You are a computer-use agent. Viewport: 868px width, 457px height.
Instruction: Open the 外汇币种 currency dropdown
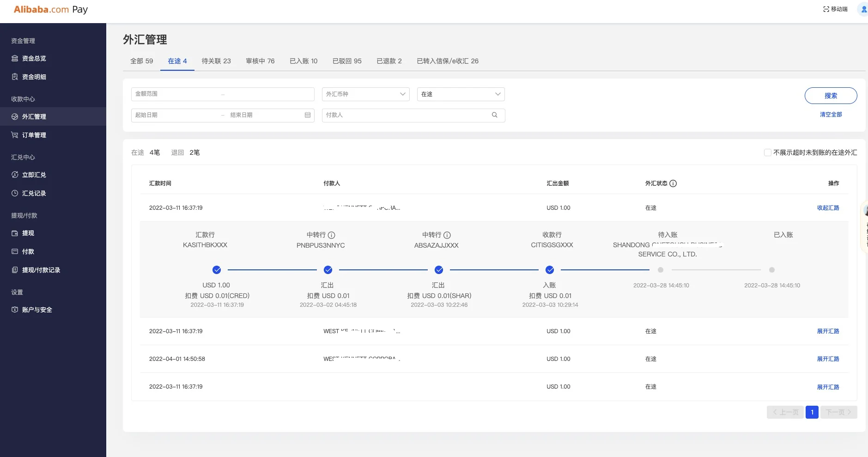point(365,94)
